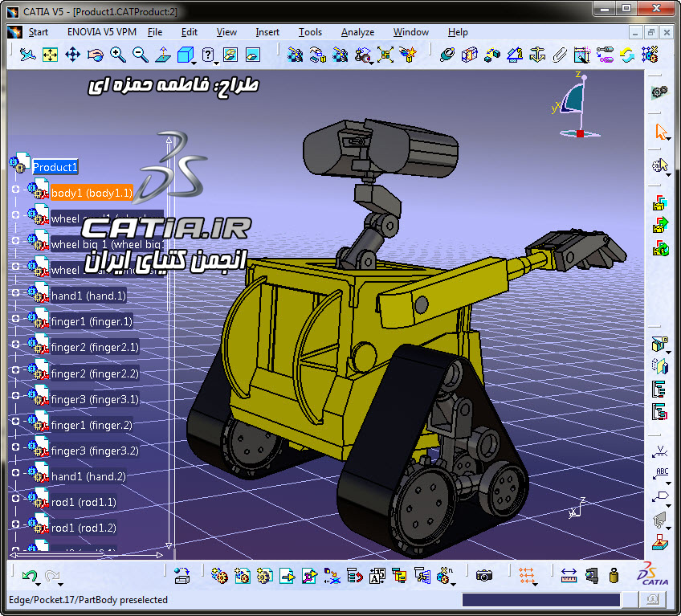Expand the finger3 (finger3.1) tree node
The height and width of the screenshot is (616, 681).
coord(15,395)
